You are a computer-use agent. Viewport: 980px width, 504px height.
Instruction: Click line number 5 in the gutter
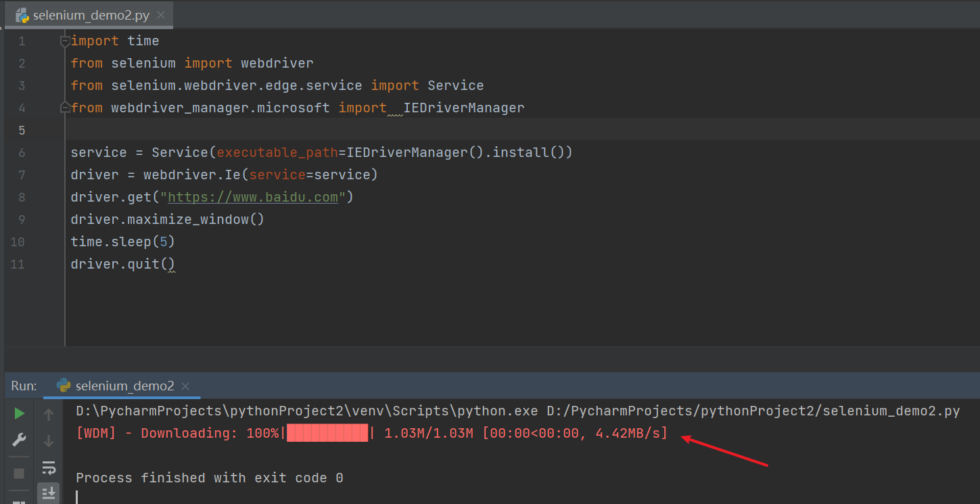click(22, 130)
